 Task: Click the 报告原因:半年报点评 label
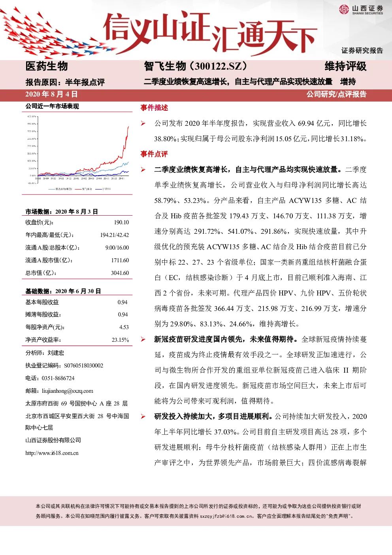(x=65, y=82)
